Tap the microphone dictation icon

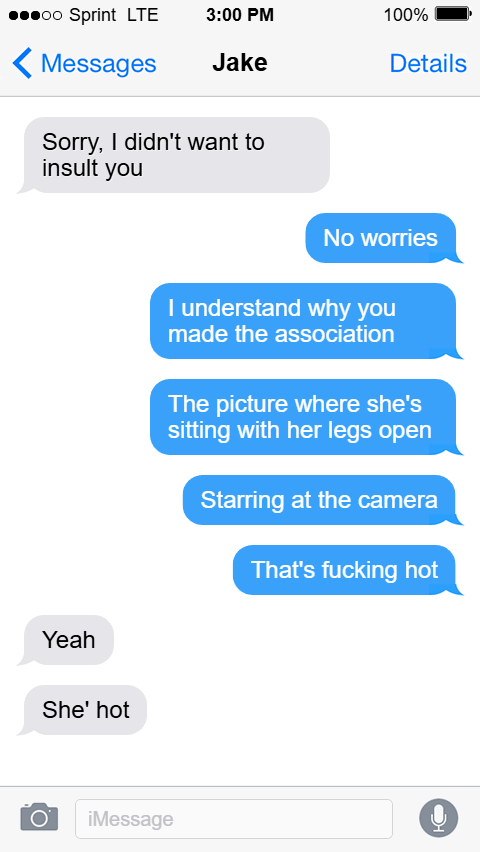coord(439,818)
